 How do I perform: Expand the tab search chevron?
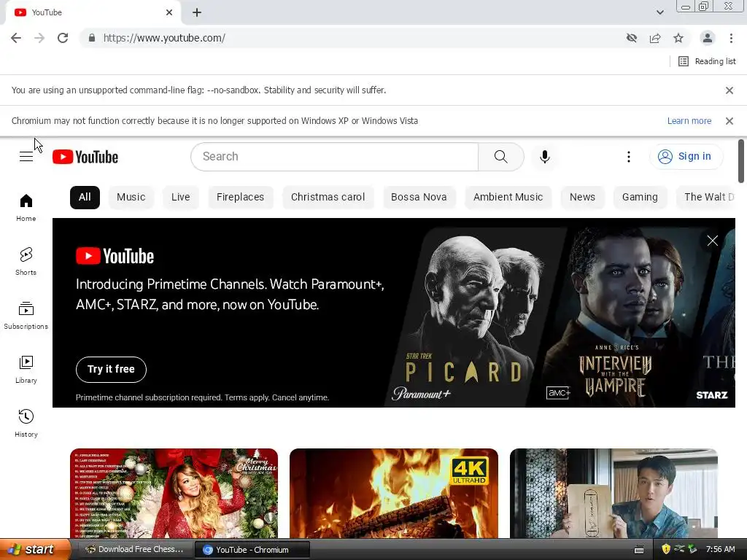point(659,12)
